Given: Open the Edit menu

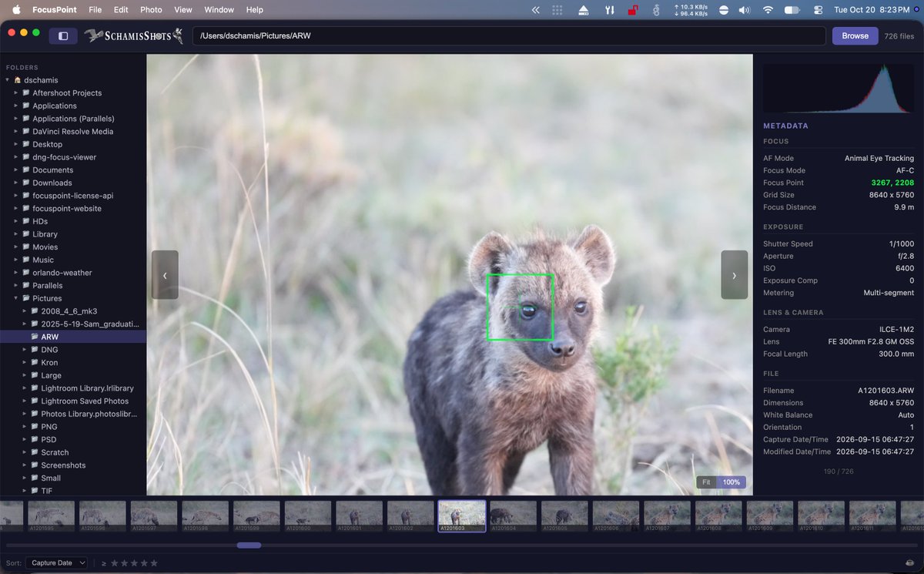Looking at the screenshot, I should point(121,10).
